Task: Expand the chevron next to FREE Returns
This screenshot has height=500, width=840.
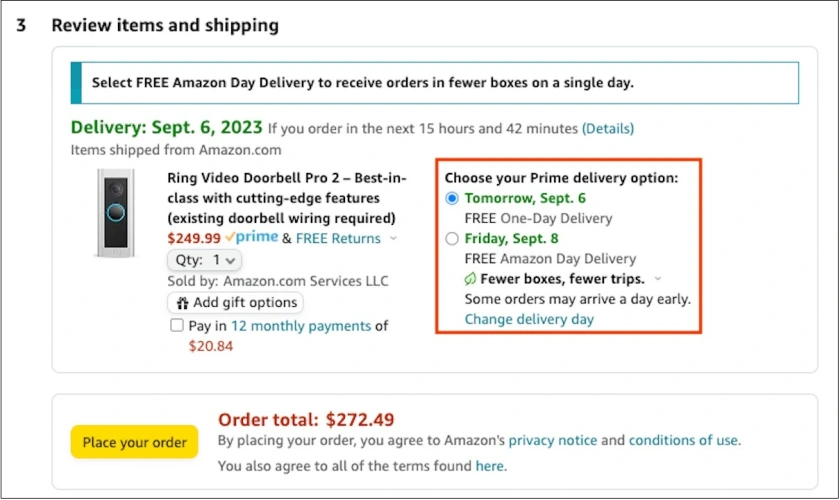Action: (393, 239)
